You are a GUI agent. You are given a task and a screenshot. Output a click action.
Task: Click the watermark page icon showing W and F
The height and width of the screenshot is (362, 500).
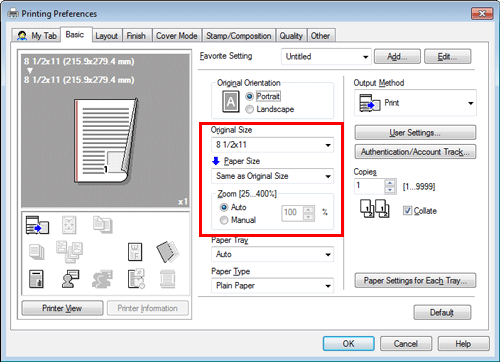click(135, 252)
